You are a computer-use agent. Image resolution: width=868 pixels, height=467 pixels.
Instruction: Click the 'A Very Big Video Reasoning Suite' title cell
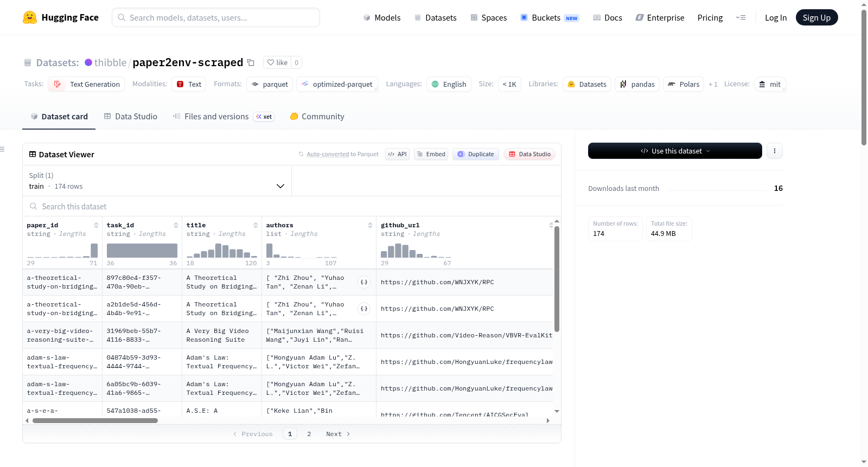pos(221,335)
